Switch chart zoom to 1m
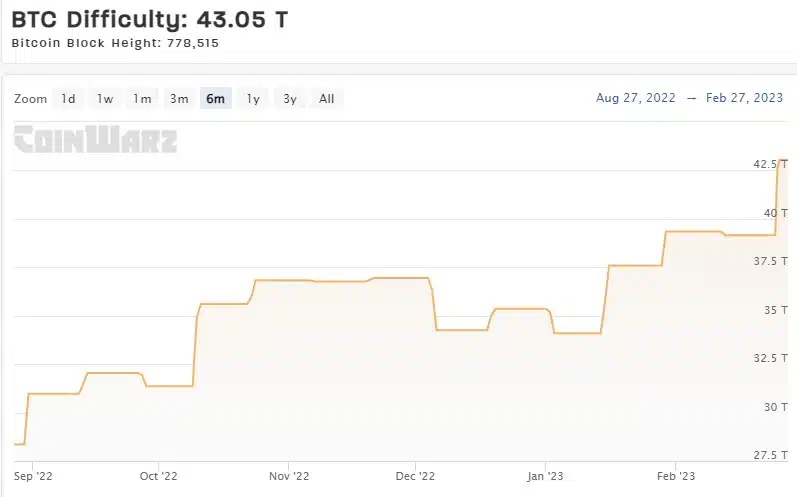The height and width of the screenshot is (497, 797). coord(142,99)
